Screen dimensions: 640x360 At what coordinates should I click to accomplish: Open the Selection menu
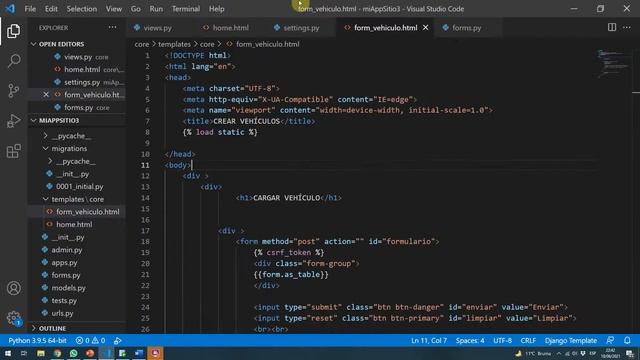[82, 9]
